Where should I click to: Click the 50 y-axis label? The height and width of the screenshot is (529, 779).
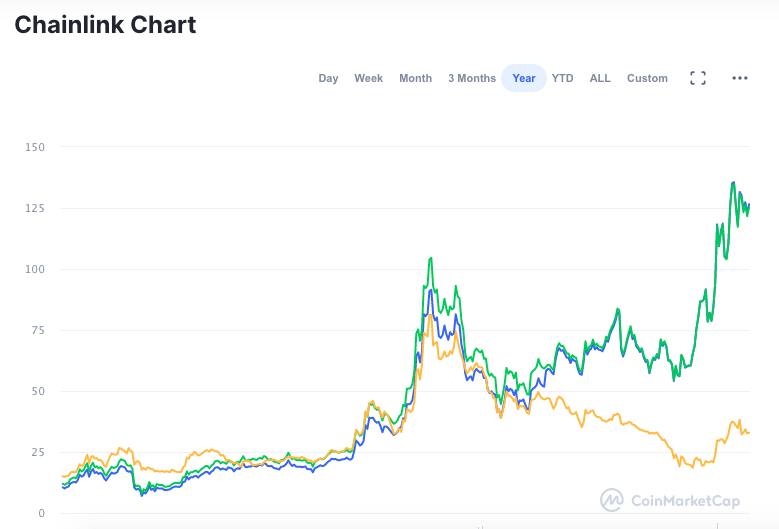[37, 391]
